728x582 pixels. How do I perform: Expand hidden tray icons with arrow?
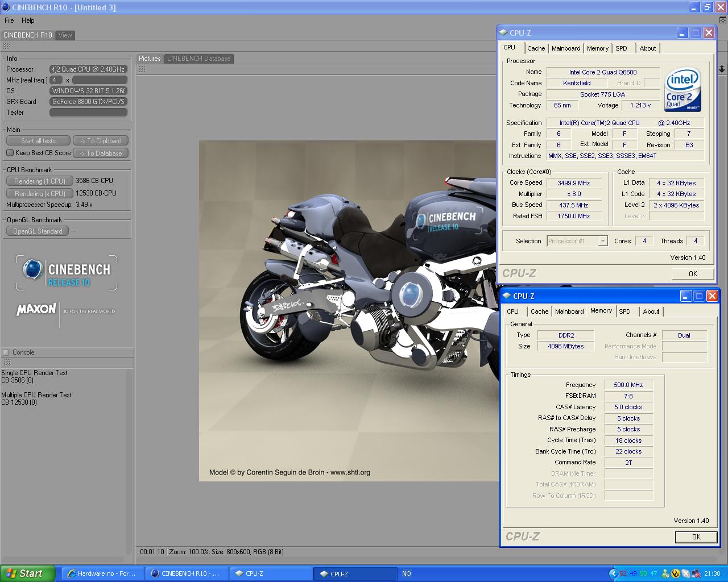click(613, 573)
